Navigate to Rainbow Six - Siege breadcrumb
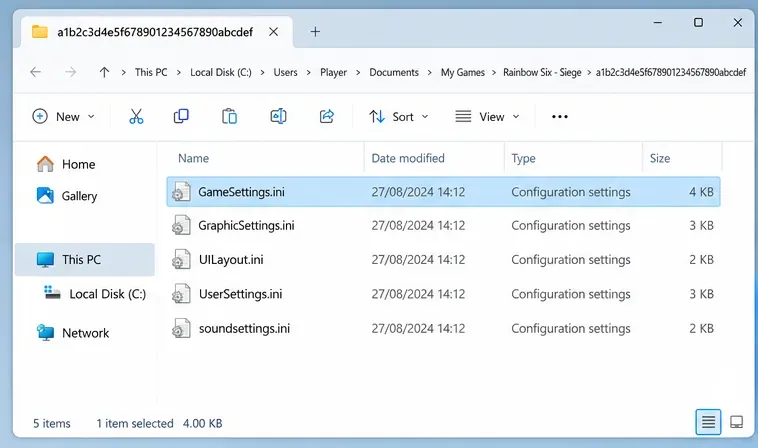The height and width of the screenshot is (448, 758). 542,72
